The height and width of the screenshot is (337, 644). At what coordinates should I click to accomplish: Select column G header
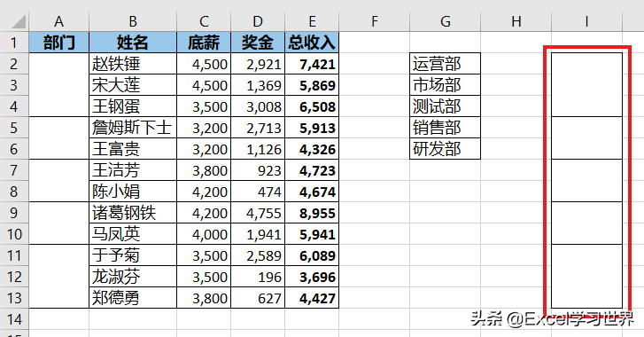coord(446,21)
